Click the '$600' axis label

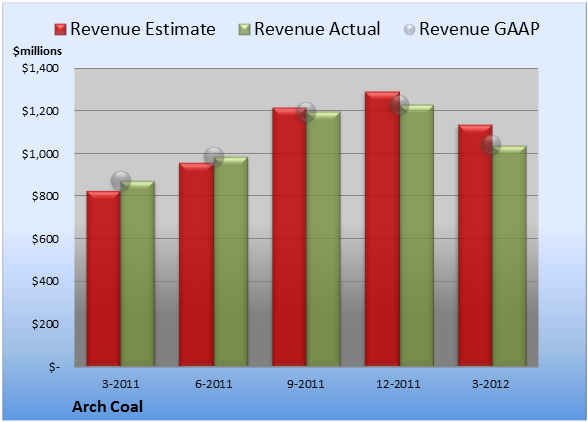pyautogui.click(x=45, y=239)
